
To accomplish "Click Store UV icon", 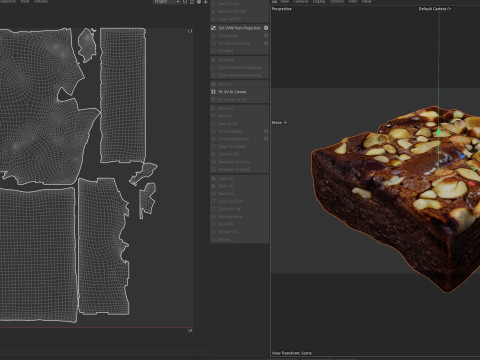I will pyautogui.click(x=214, y=224).
